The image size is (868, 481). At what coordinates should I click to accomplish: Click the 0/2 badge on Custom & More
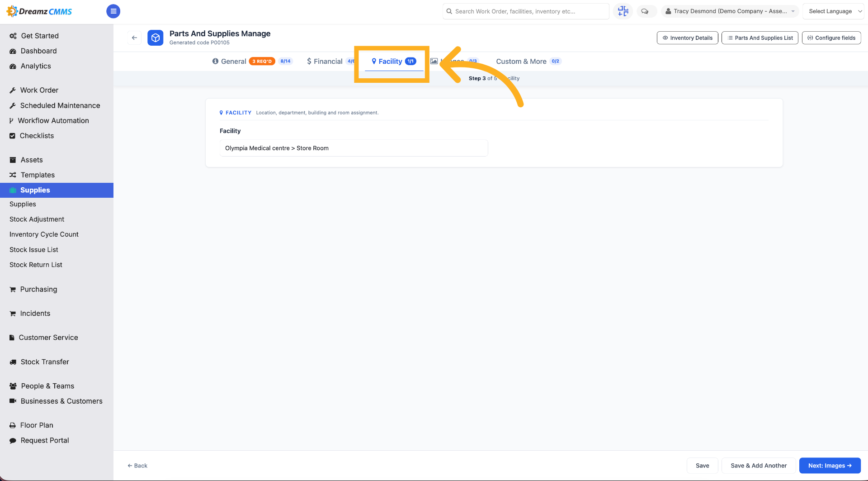pyautogui.click(x=555, y=62)
